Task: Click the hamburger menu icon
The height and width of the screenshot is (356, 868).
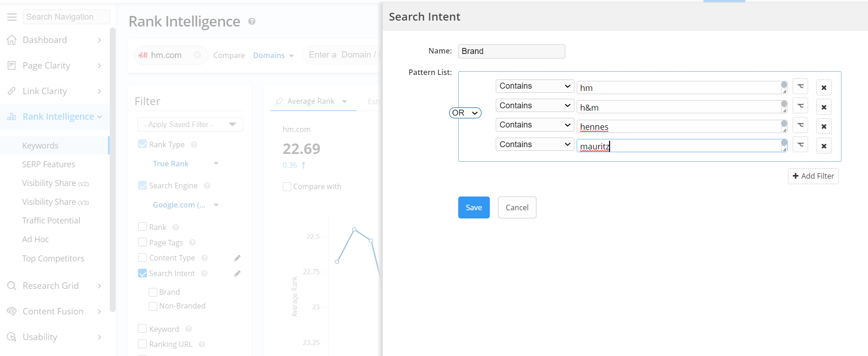Action: tap(12, 17)
